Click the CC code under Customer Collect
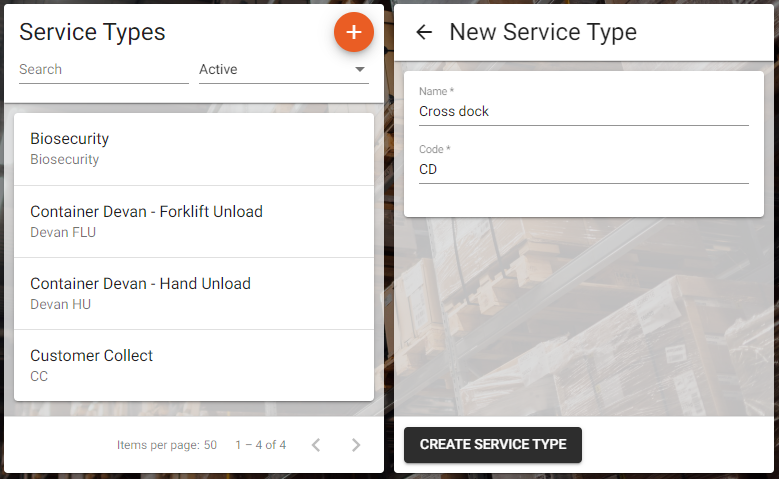This screenshot has height=479, width=779. tap(39, 376)
